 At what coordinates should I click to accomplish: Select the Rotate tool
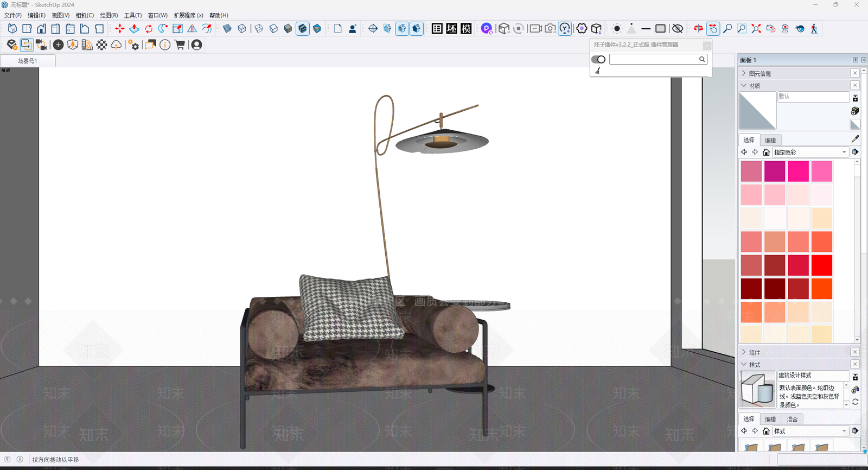tap(149, 29)
